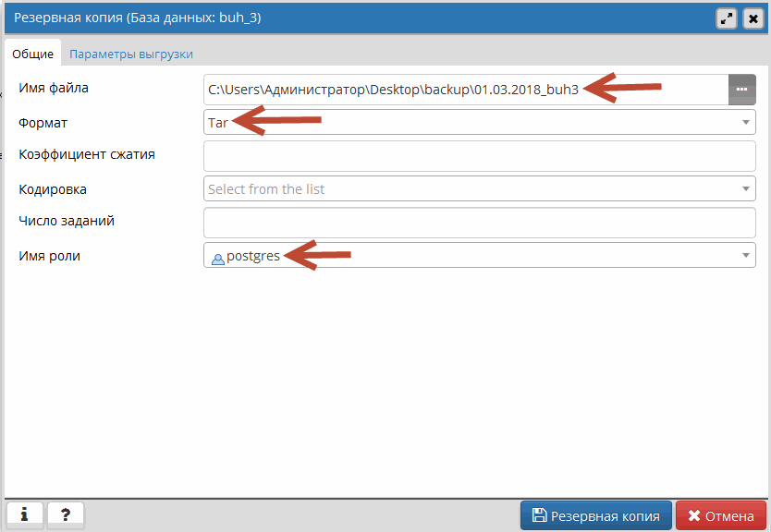Viewport: 771px width, 532px height.
Task: Close the dialog using the X icon
Action: click(753, 18)
